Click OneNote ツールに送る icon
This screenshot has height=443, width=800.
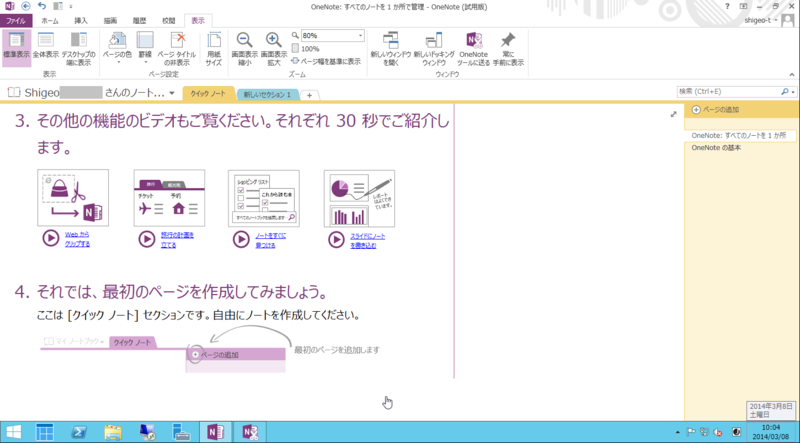click(473, 48)
